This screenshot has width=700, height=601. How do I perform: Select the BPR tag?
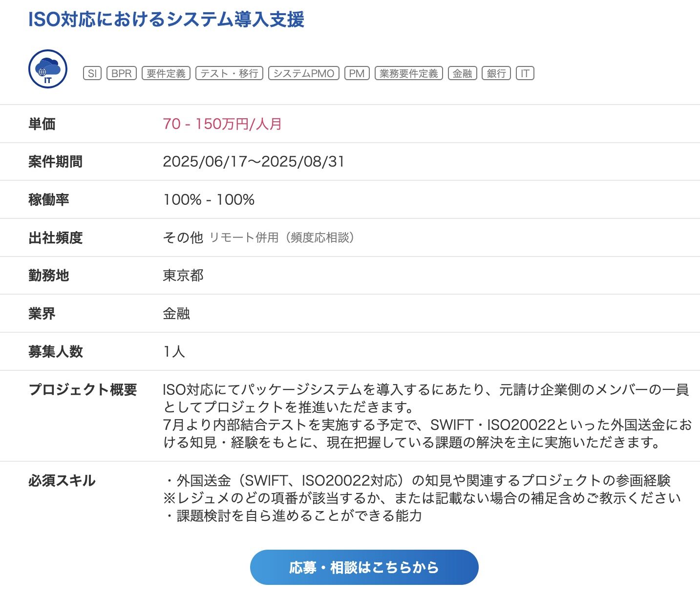122,73
